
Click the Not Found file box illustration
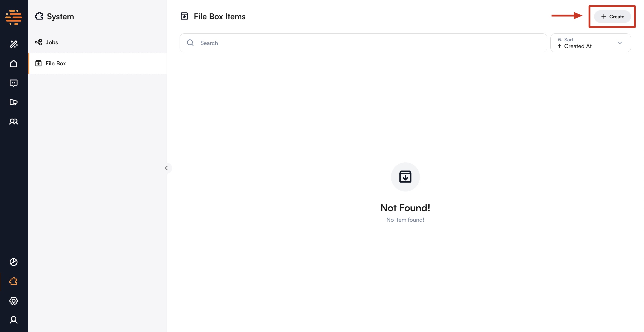point(405,177)
